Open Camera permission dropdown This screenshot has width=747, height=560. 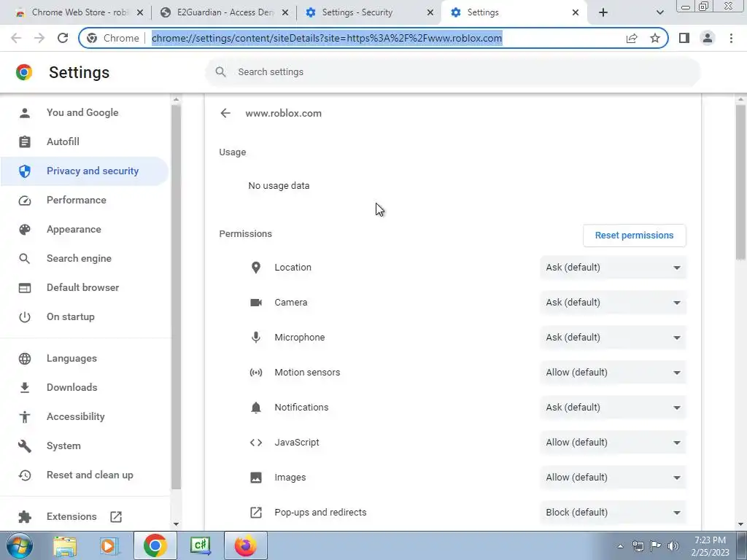pos(613,303)
